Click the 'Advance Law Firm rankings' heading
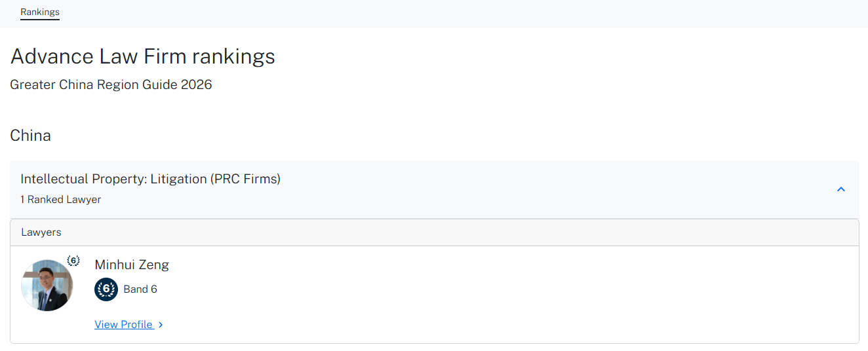The height and width of the screenshot is (351, 868). (x=142, y=56)
